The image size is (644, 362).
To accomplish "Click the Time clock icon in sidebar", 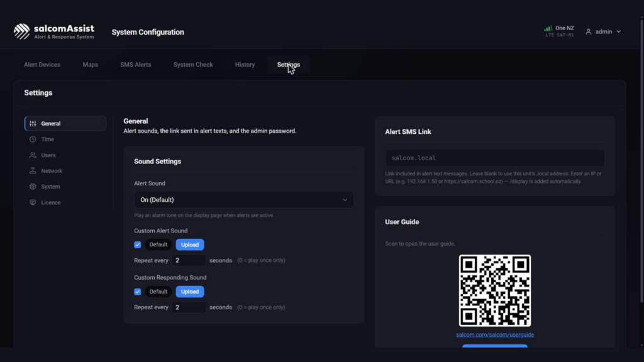I will click(33, 139).
